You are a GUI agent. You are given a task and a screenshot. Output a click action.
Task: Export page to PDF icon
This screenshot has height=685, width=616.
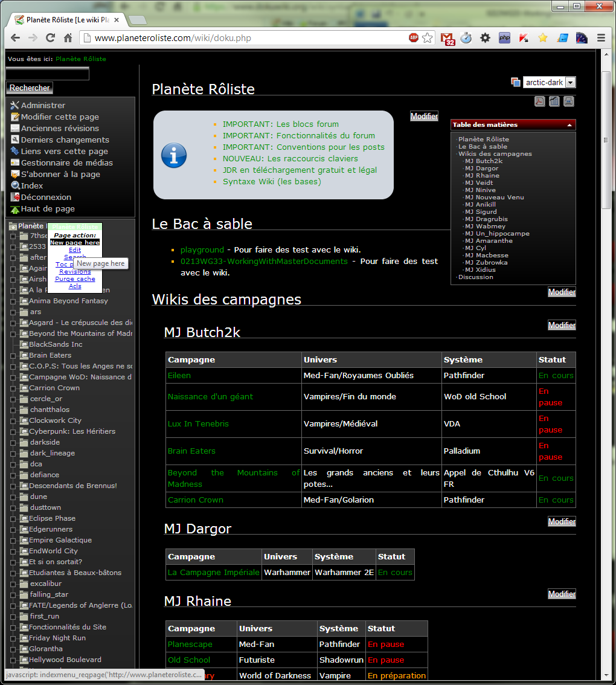pos(540,101)
